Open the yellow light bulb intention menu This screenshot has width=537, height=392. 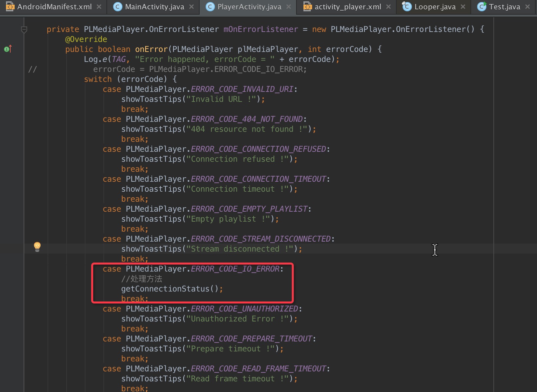click(x=37, y=247)
